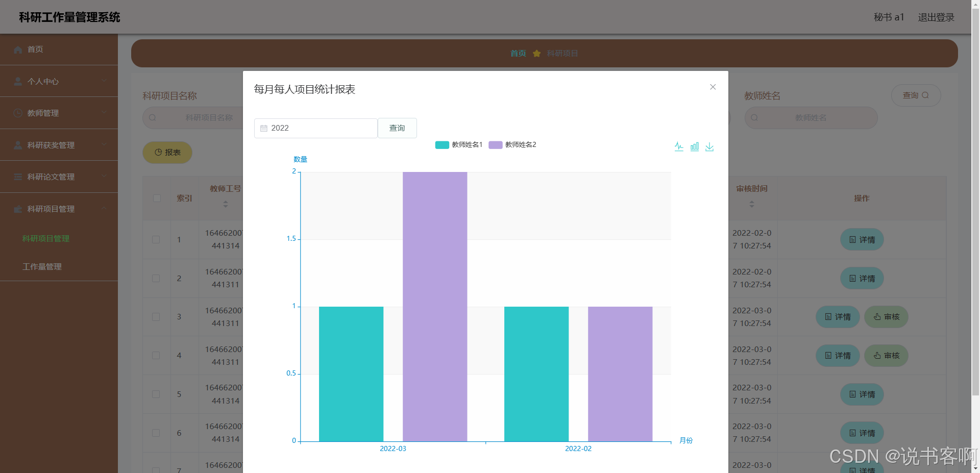The height and width of the screenshot is (473, 980).
Task: Click the home icon in the sidebar
Action: (18, 49)
